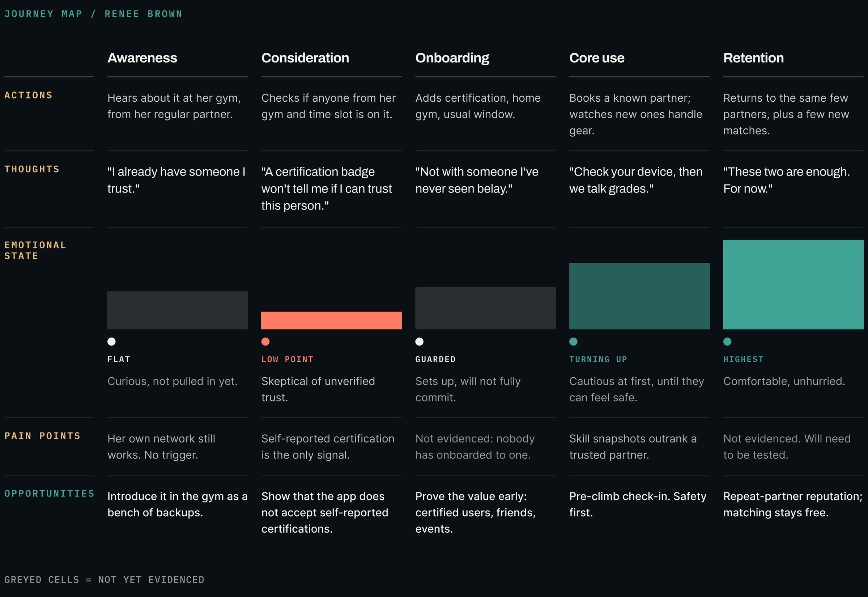Image resolution: width=868 pixels, height=597 pixels.
Task: Click the TURNING UP label
Action: pos(599,360)
